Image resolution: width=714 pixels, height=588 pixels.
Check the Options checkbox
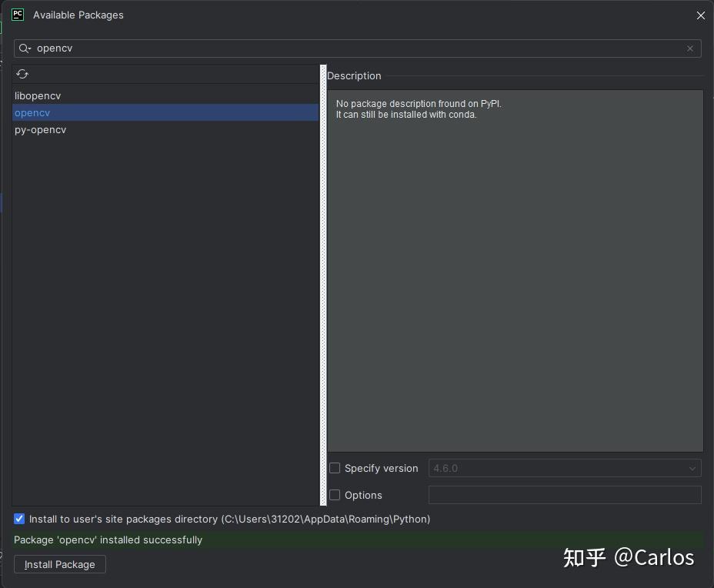(x=335, y=495)
